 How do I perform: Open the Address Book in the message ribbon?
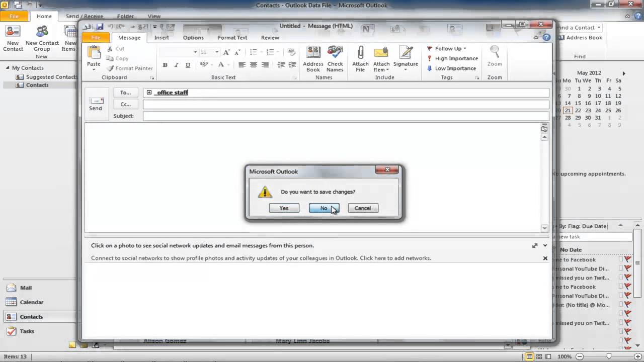point(313,59)
